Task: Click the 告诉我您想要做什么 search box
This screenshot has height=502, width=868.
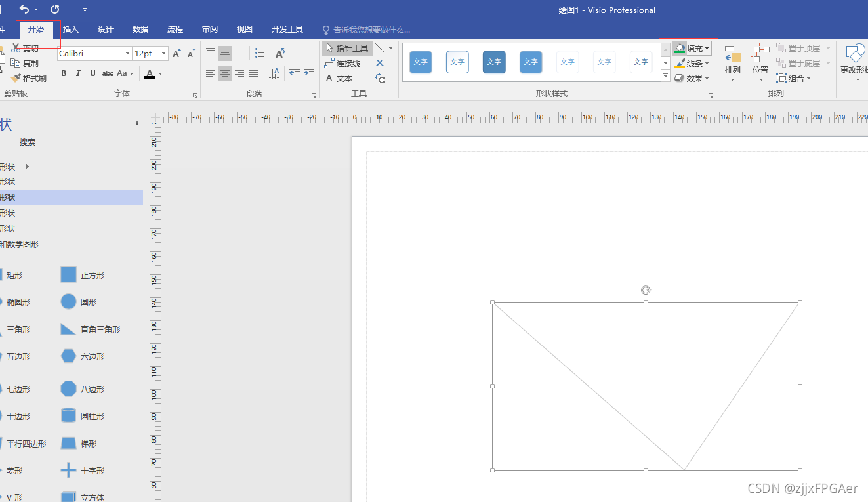Action: pos(366,30)
